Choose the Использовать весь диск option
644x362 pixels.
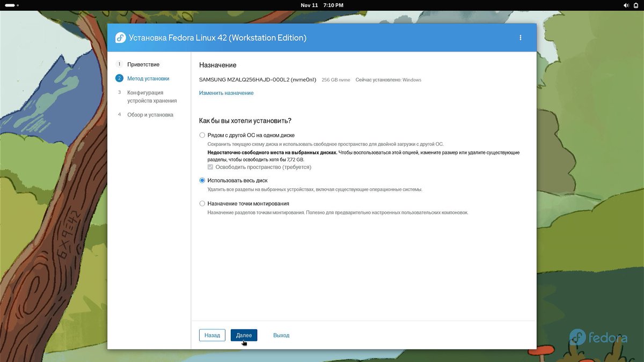point(202,181)
